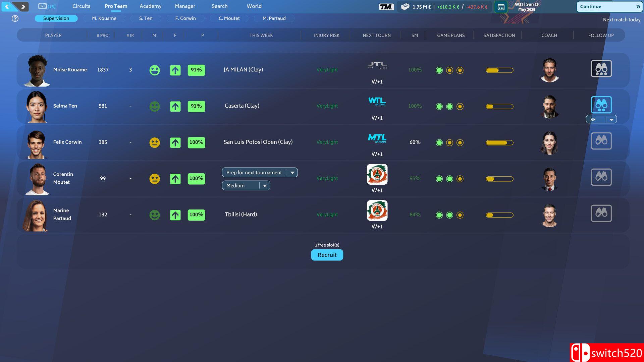Open the Search menu

coord(219,6)
